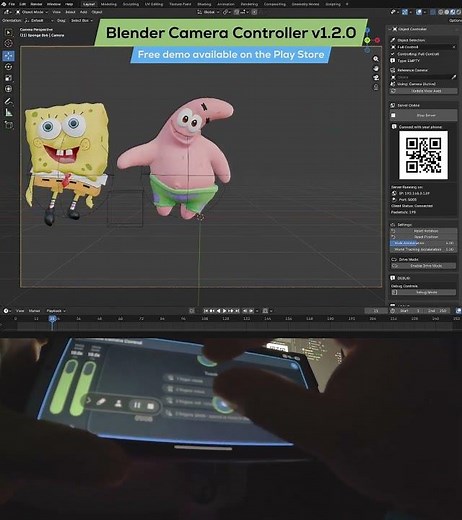This screenshot has width=462, height=520.
Task: Toggle the camera view icon
Action: click(x=376, y=78)
